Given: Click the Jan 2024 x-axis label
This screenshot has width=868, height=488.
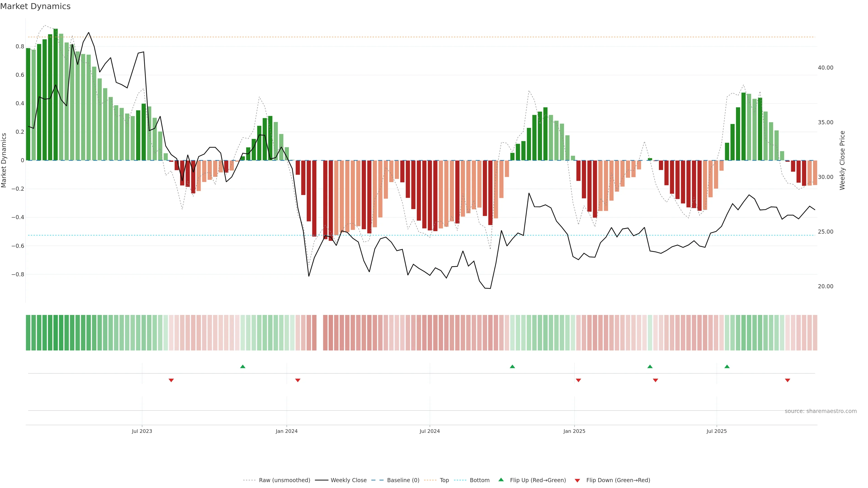Looking at the screenshot, I should 286,431.
